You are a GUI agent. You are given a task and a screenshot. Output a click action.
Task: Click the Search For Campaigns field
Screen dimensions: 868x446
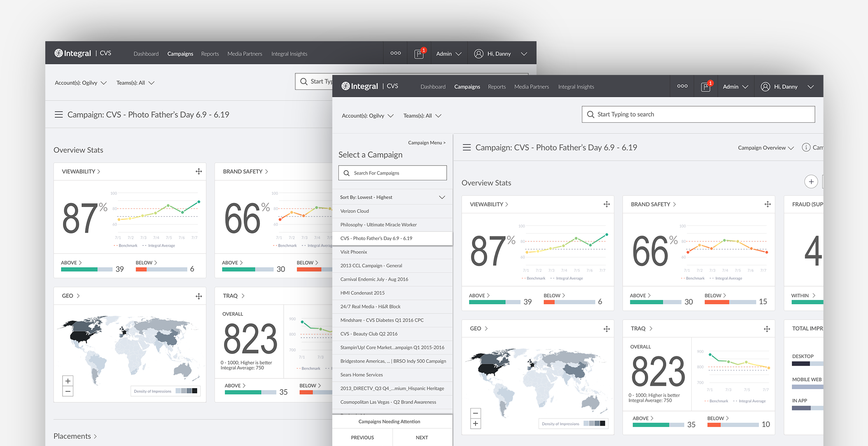pyautogui.click(x=392, y=173)
